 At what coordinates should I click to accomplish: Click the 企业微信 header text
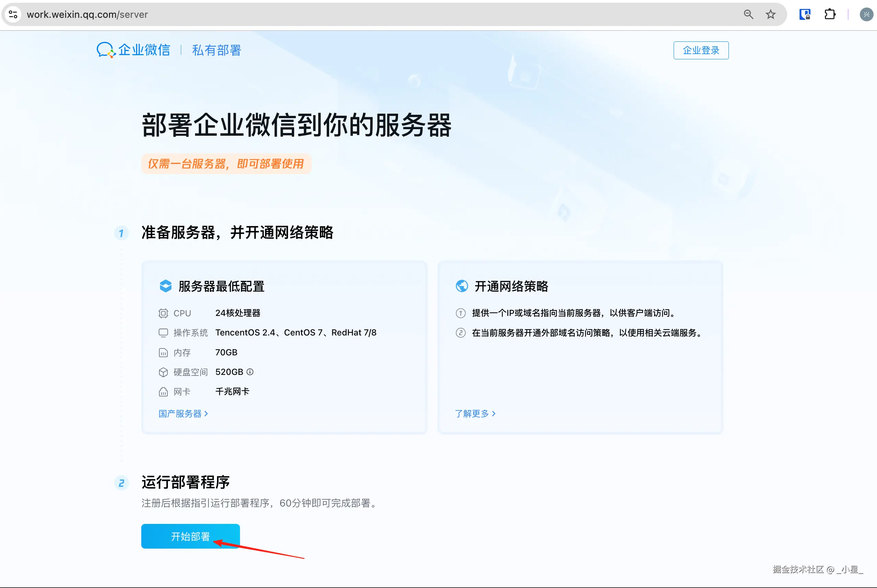[144, 50]
